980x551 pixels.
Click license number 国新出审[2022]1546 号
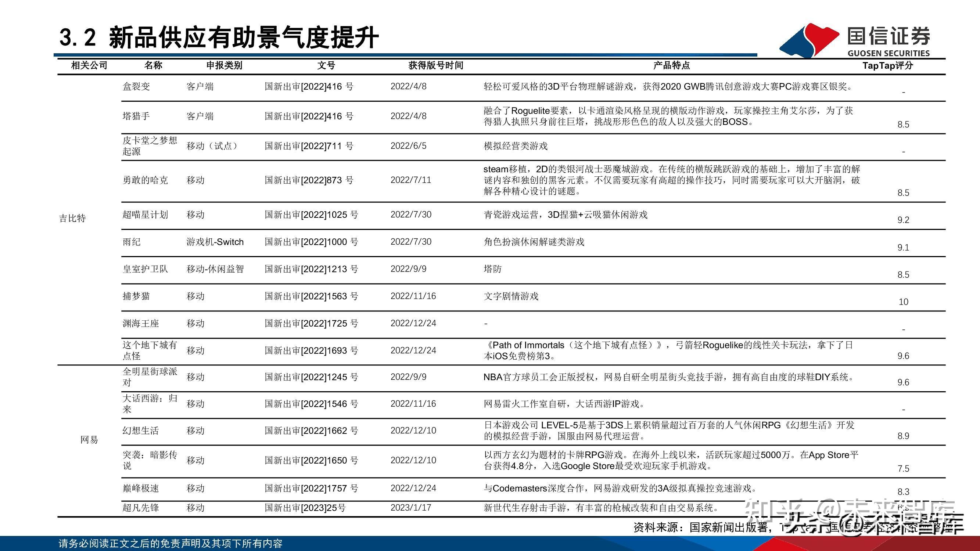coord(312,404)
